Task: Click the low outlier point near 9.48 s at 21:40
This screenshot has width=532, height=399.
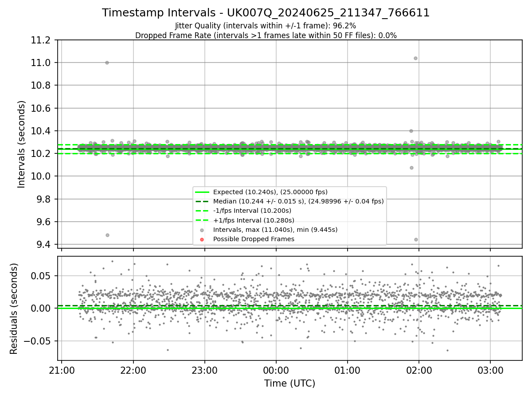Action: 107,235
